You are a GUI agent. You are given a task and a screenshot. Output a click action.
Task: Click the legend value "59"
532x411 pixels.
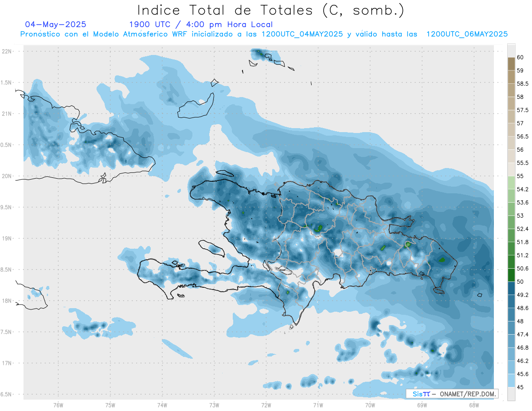(520, 70)
